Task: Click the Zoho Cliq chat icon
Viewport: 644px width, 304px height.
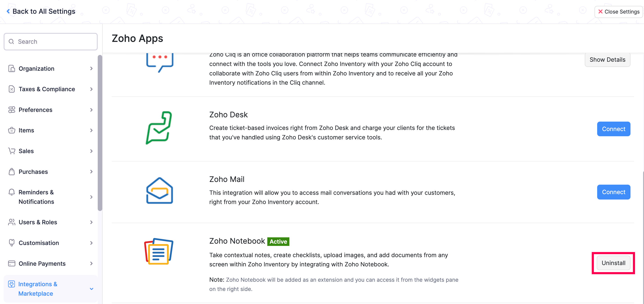Action: coord(160,62)
